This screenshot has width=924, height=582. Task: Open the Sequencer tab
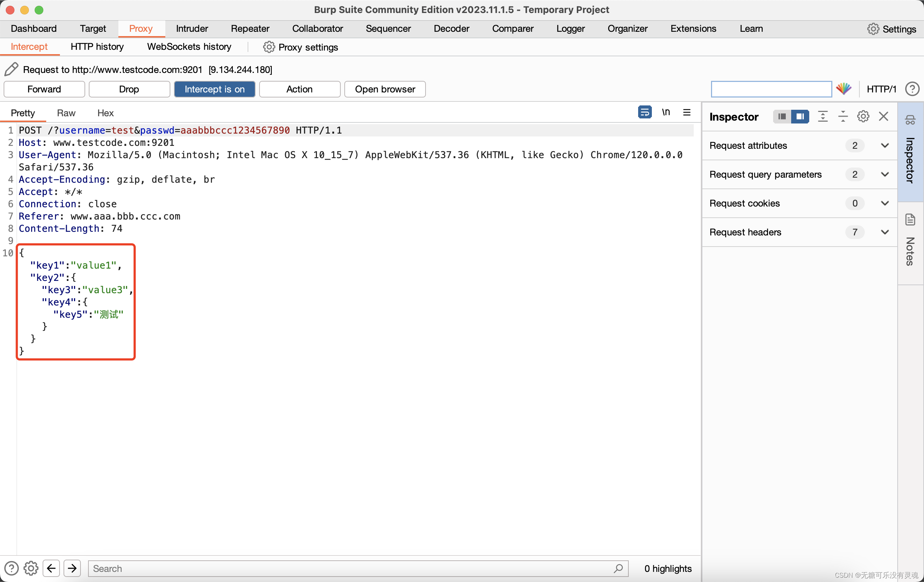click(388, 29)
